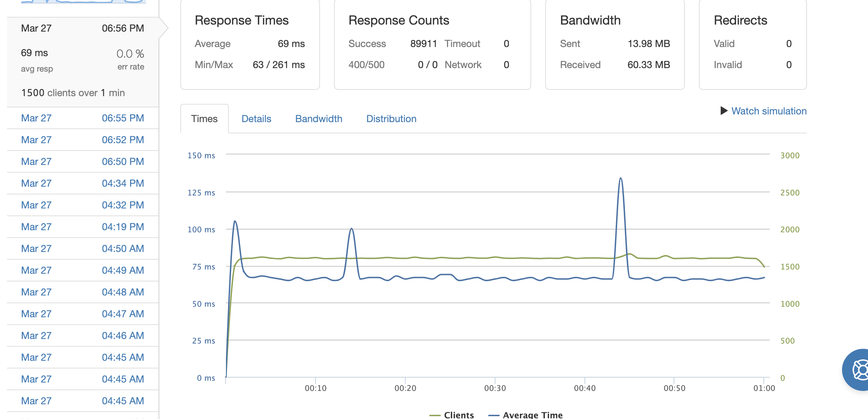Select the Times tab
Image resolution: width=868 pixels, height=419 pixels.
204,119
